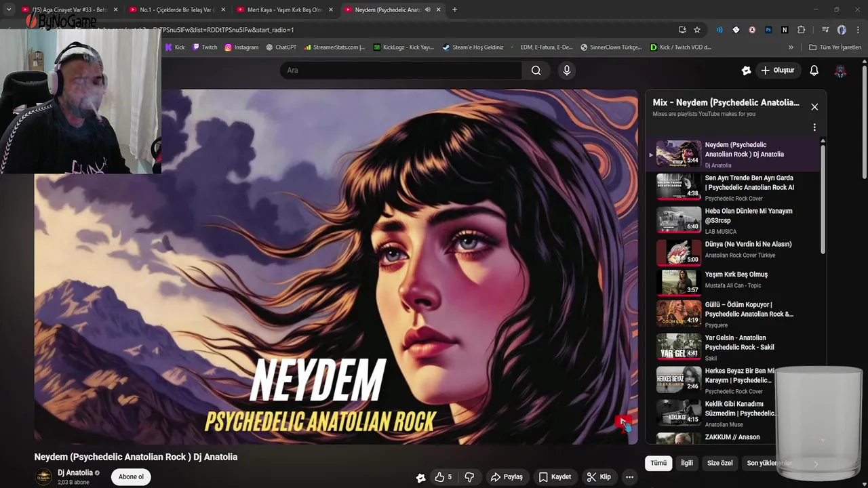This screenshot has width=868, height=488.
Task: Open the media controls icon in toolbar
Action: click(x=825, y=30)
